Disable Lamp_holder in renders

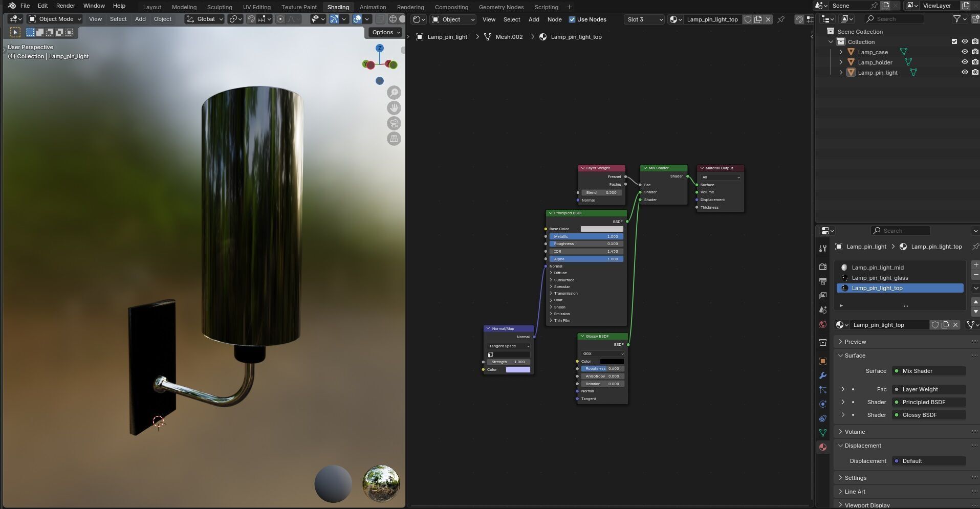tap(975, 62)
